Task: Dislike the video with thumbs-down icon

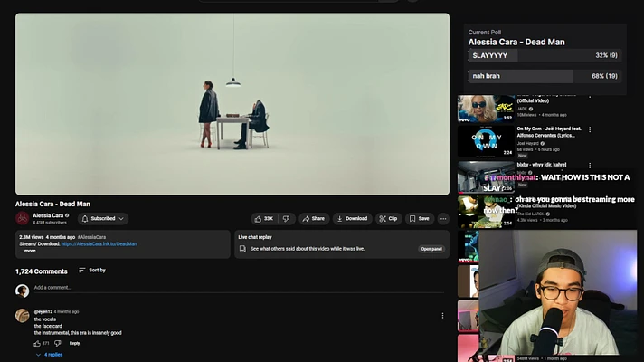Action: (286, 219)
